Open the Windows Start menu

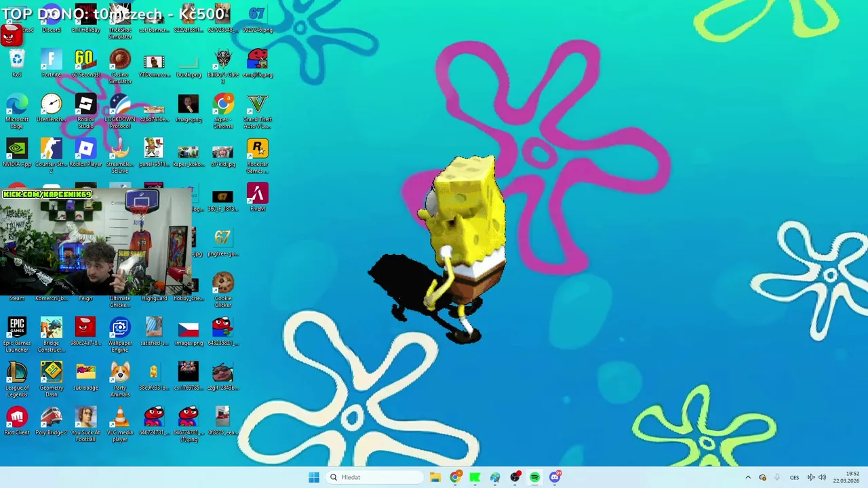(x=314, y=477)
